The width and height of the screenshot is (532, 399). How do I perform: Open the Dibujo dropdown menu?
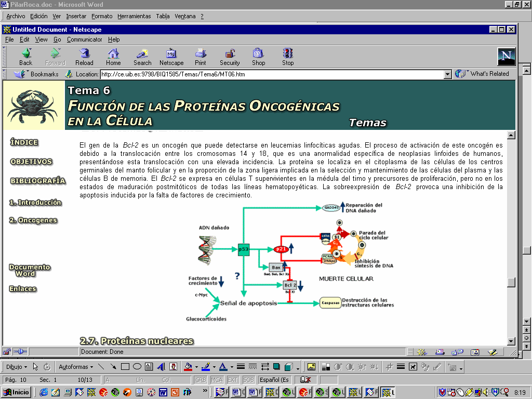[17, 367]
